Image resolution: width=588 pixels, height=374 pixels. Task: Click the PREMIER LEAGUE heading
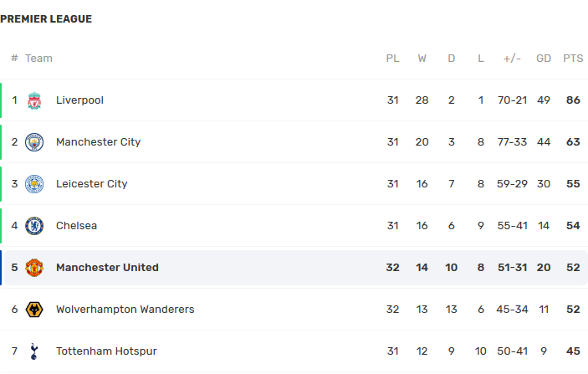pos(46,19)
